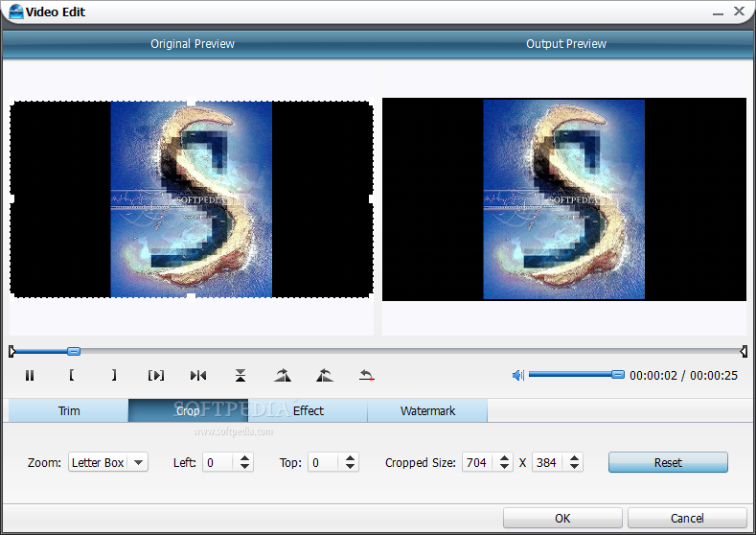The width and height of the screenshot is (756, 535).
Task: Click the Original Preview header label
Action: click(193, 44)
